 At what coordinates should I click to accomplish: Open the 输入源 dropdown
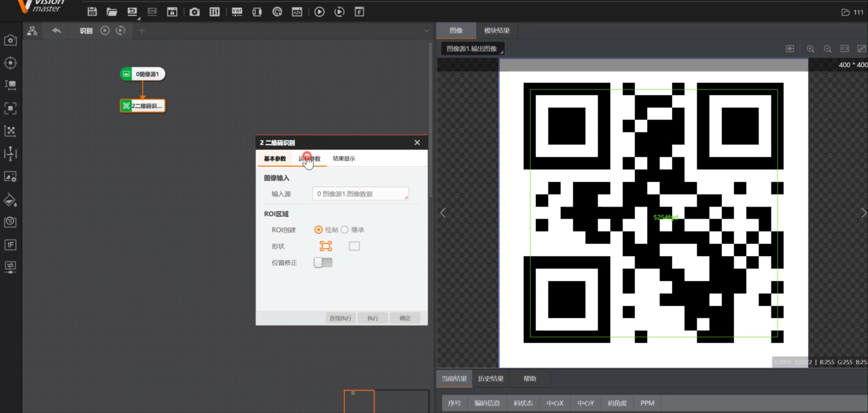coord(360,194)
